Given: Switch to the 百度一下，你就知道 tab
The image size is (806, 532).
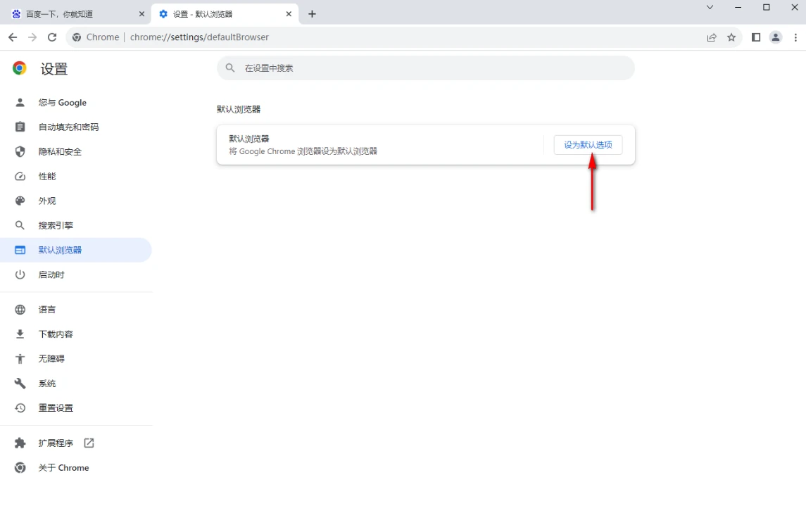Looking at the screenshot, I should (x=77, y=14).
